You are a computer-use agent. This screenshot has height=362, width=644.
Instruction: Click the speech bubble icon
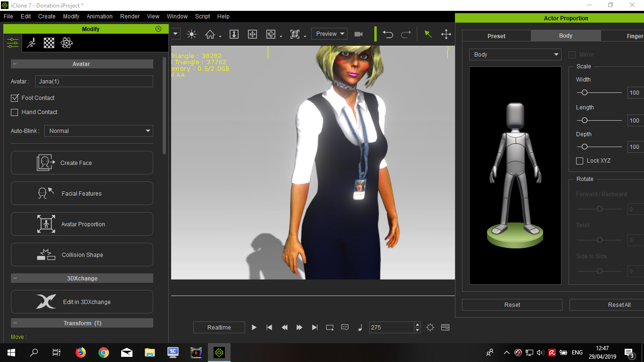click(x=345, y=327)
